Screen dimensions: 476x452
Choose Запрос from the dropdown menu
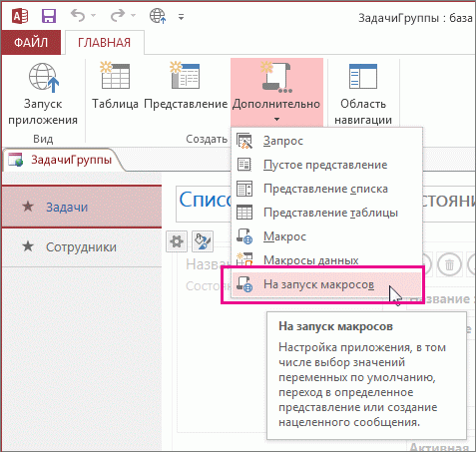pos(326,141)
